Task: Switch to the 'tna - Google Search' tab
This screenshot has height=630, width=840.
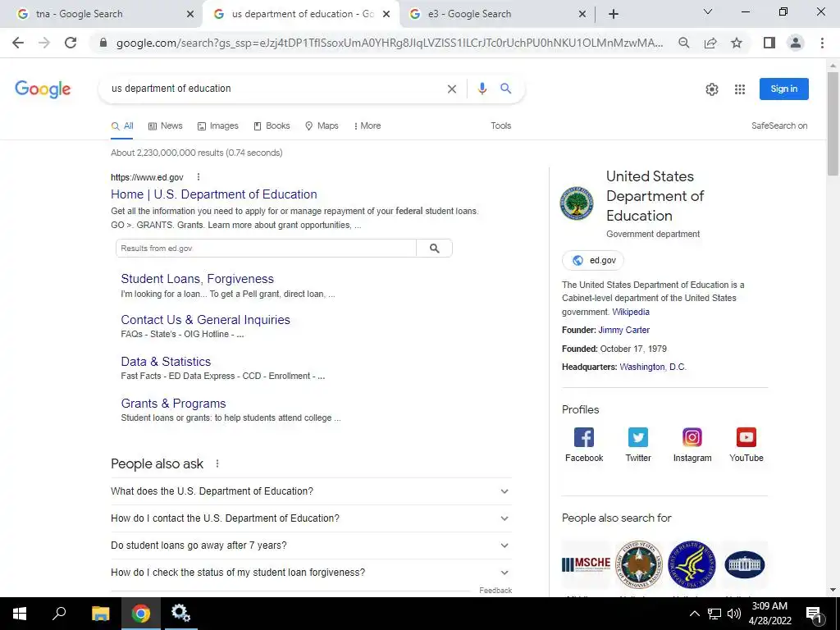Action: (x=101, y=14)
